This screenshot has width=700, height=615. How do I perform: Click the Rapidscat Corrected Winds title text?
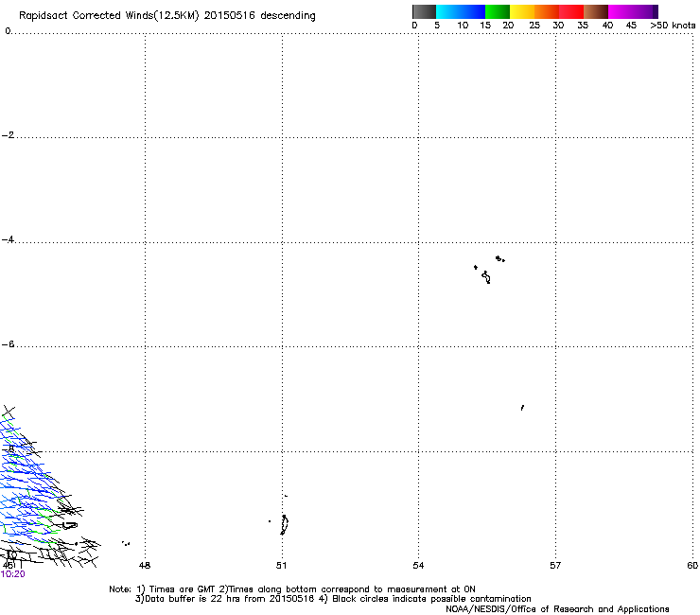[167, 16]
